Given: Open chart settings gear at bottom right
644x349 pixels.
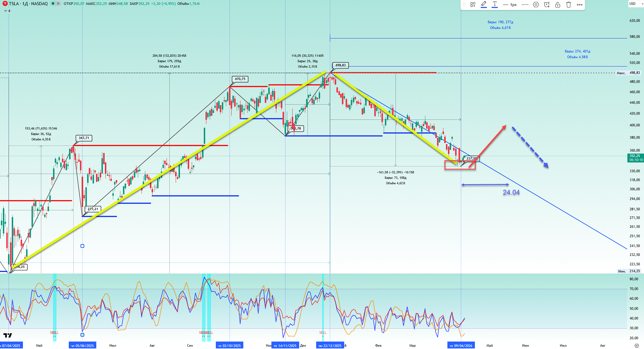Looking at the screenshot, I should 637,346.
